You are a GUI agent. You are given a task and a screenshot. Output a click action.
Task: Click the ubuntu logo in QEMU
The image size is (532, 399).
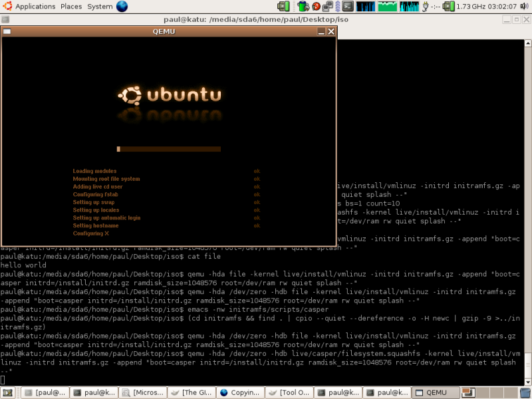[170, 95]
